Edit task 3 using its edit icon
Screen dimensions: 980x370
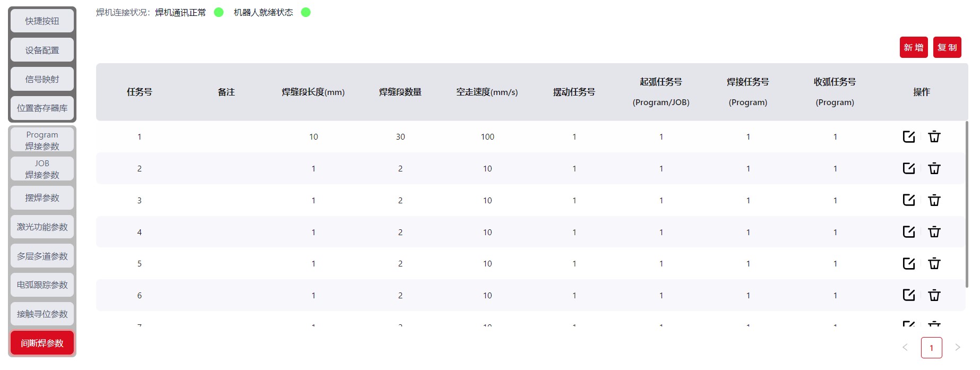[x=908, y=200]
